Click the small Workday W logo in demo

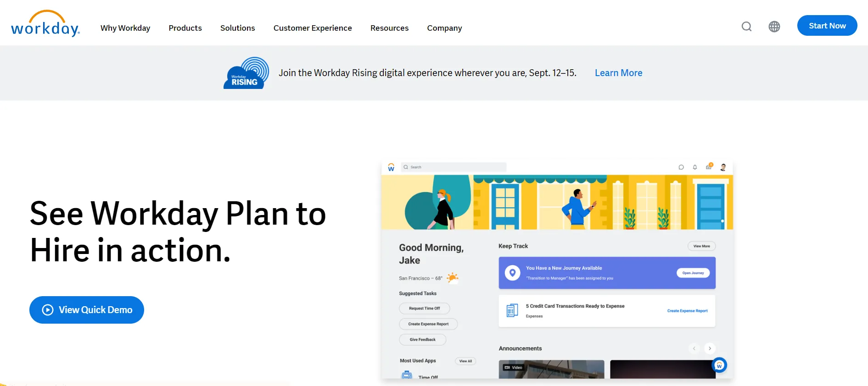click(x=391, y=167)
